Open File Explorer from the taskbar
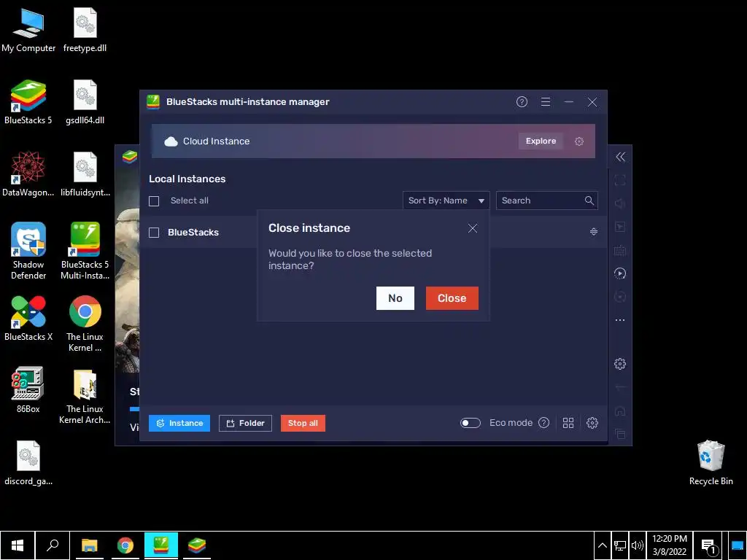The image size is (747, 560). pyautogui.click(x=90, y=545)
